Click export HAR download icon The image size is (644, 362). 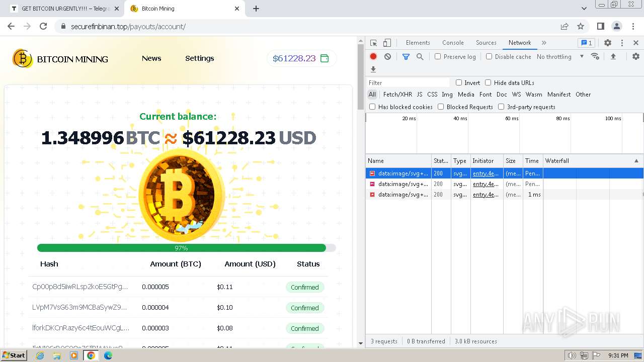[373, 69]
